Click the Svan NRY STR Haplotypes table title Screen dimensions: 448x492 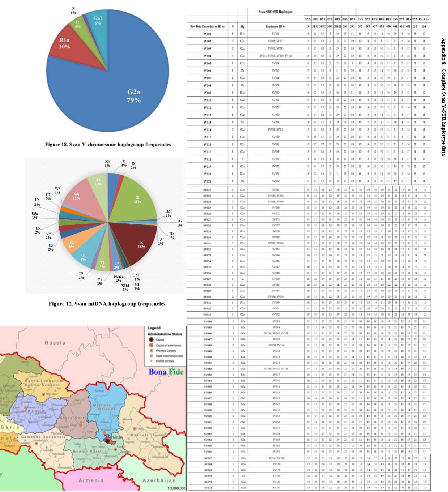(x=276, y=12)
